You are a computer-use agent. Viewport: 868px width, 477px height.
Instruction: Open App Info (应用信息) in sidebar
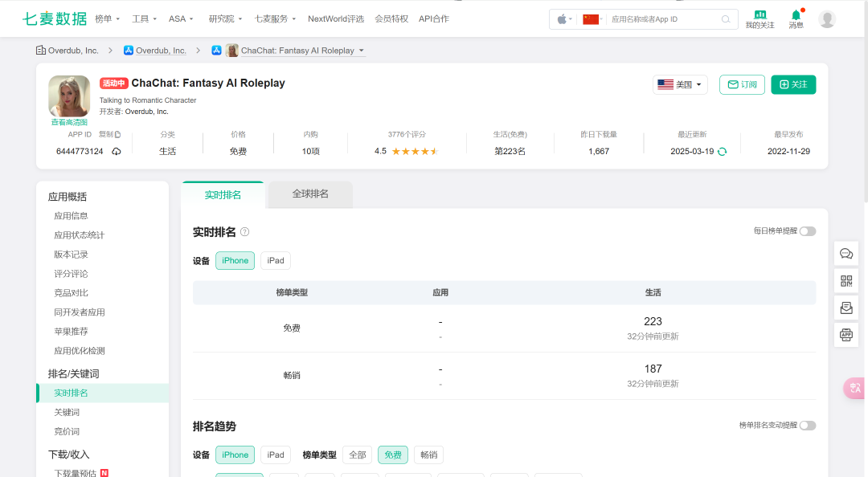(71, 216)
